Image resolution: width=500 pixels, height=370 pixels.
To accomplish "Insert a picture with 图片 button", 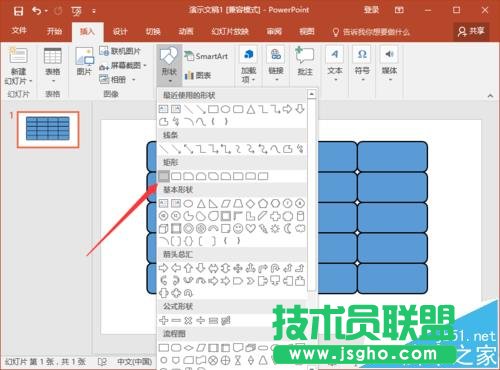I will [84, 62].
